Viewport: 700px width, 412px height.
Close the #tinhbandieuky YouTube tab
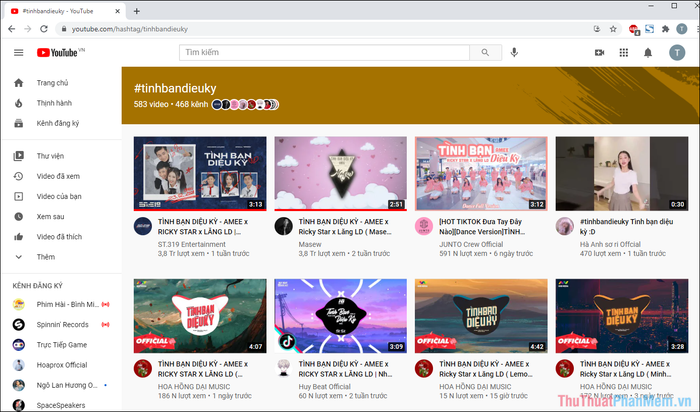pyautogui.click(x=117, y=11)
